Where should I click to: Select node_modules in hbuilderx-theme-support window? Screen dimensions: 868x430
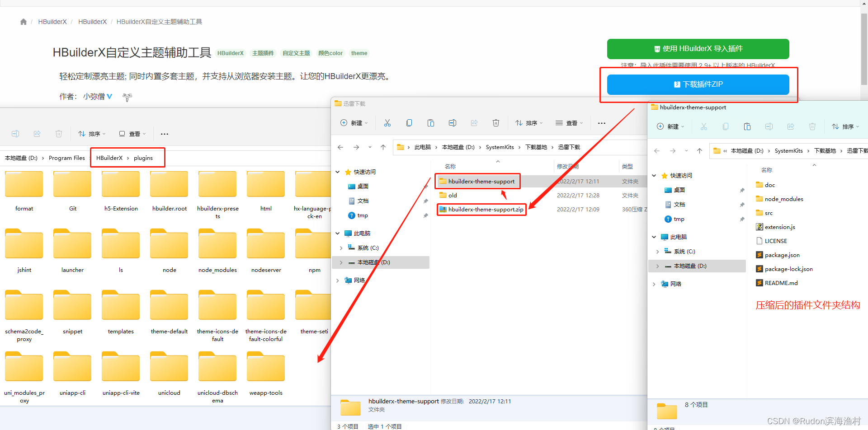[779, 199]
